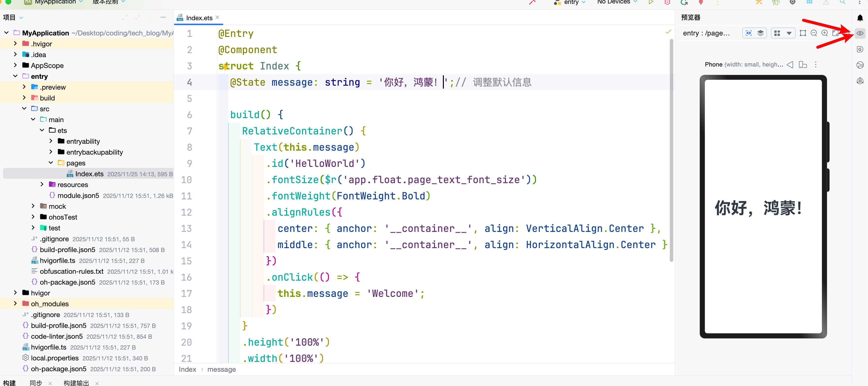Click the back triangle icon beside Phone label
Screen dimensions: 868x386
(790, 64)
